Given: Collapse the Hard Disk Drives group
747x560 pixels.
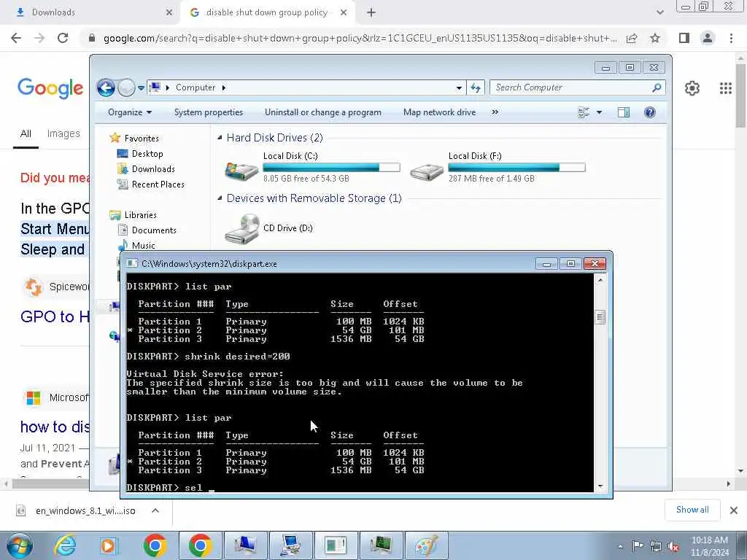Looking at the screenshot, I should click(x=220, y=138).
